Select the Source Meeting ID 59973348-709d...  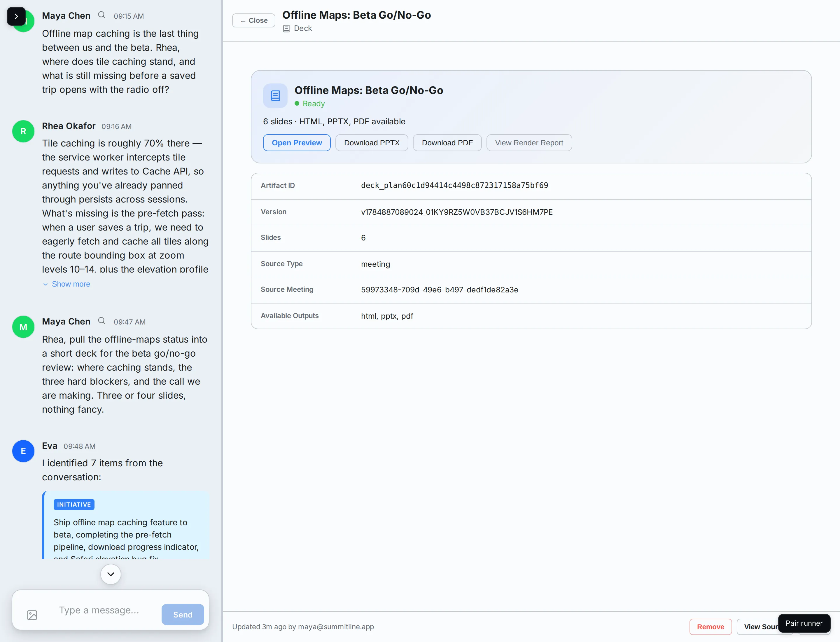point(440,290)
